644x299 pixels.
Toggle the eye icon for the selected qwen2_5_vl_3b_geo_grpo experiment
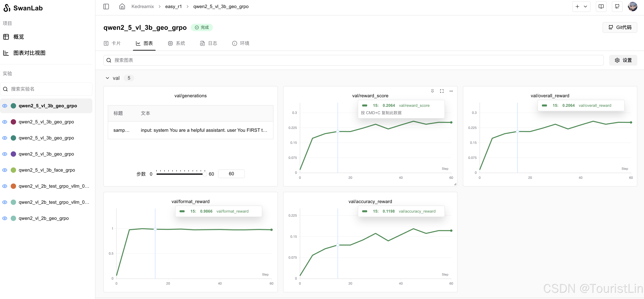5,106
